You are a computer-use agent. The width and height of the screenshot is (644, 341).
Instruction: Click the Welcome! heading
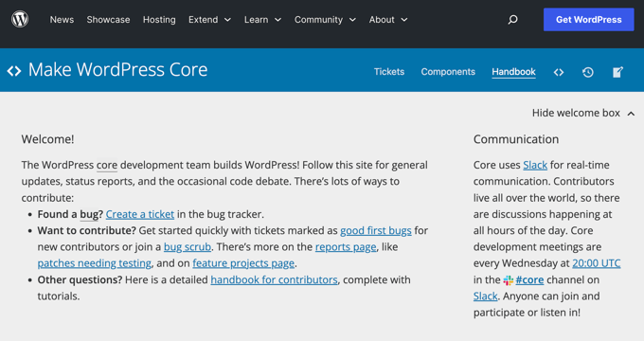[x=47, y=139]
